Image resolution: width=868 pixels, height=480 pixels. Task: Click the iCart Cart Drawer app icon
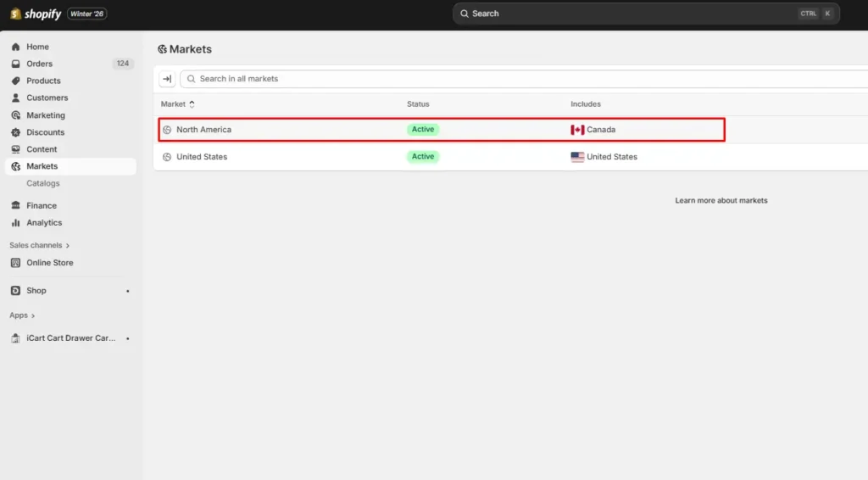click(16, 338)
